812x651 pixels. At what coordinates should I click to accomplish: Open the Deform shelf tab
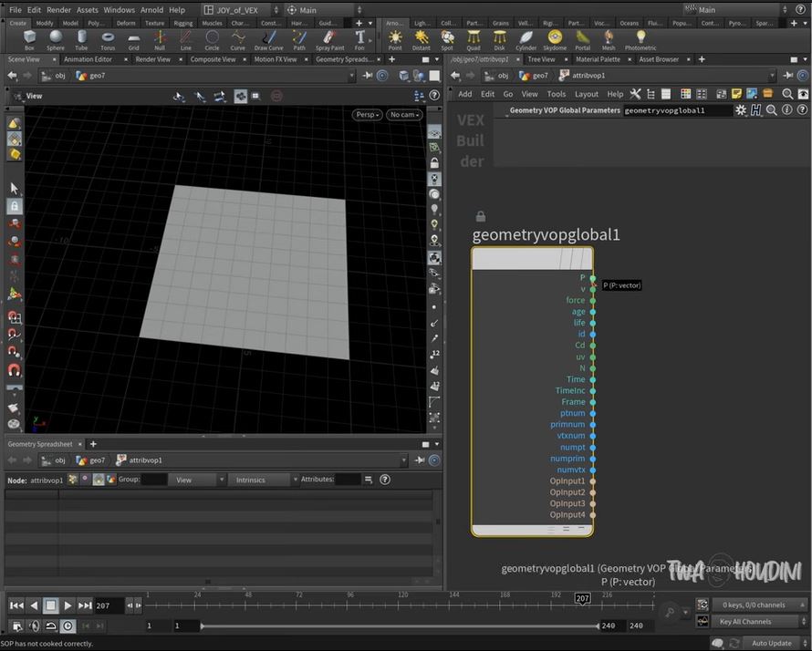click(125, 24)
